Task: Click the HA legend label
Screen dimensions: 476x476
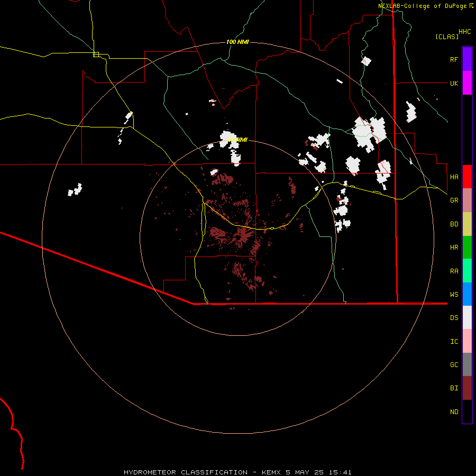Action: click(x=454, y=177)
